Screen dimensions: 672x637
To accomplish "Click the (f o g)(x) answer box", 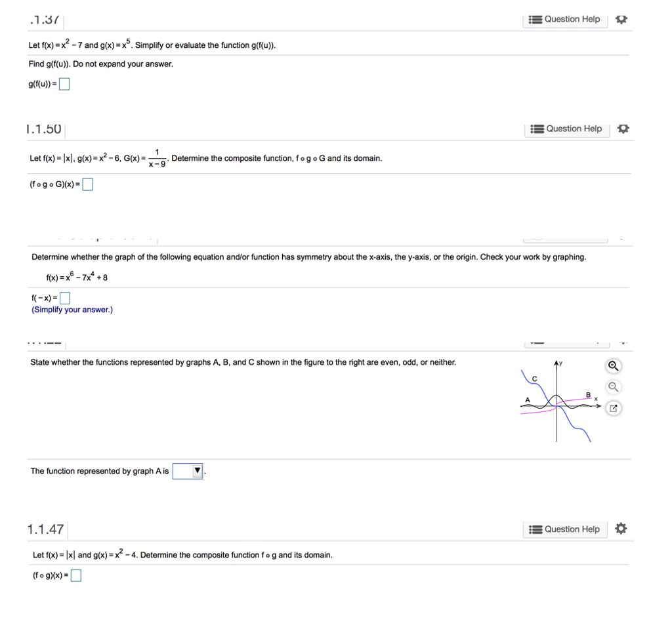I will tap(75, 575).
